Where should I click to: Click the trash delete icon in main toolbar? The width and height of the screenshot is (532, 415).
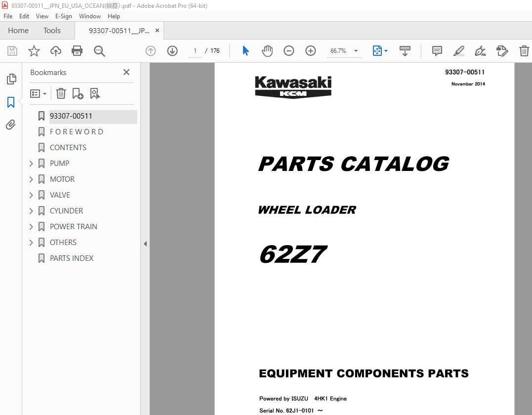click(524, 51)
